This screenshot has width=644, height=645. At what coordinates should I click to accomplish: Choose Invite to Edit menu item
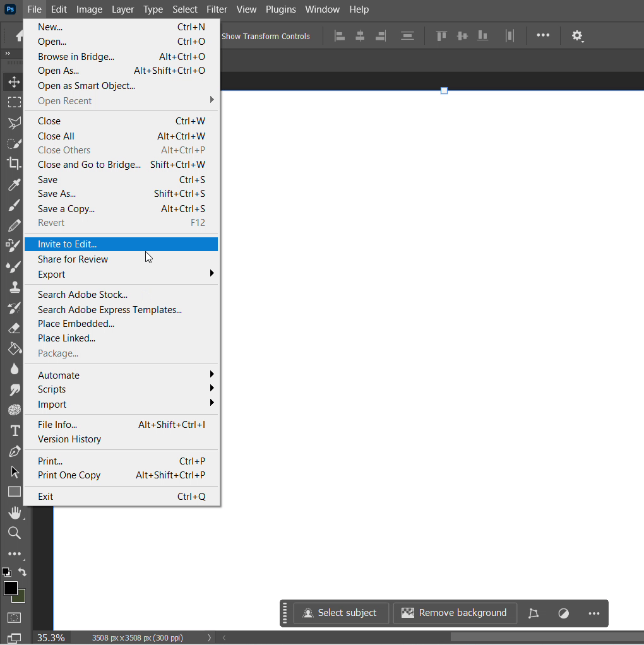click(x=121, y=244)
